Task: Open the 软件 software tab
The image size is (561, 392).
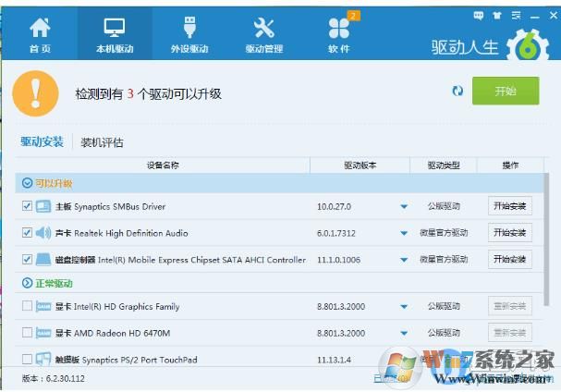Action: pyautogui.click(x=339, y=35)
